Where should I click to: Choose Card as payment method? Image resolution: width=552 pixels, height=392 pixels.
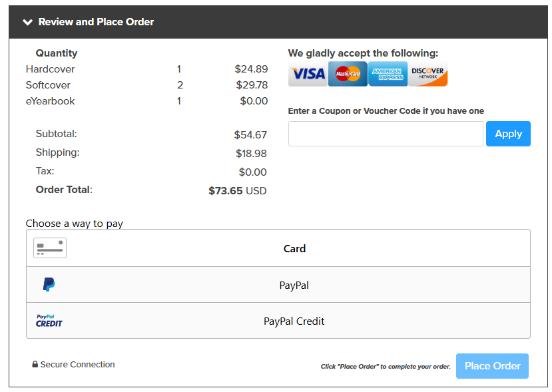[278, 248]
